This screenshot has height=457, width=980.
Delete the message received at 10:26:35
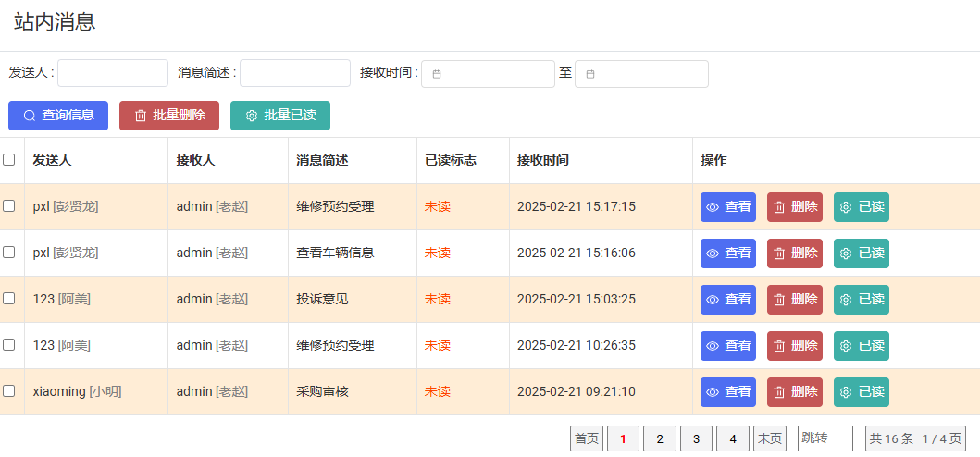click(795, 346)
